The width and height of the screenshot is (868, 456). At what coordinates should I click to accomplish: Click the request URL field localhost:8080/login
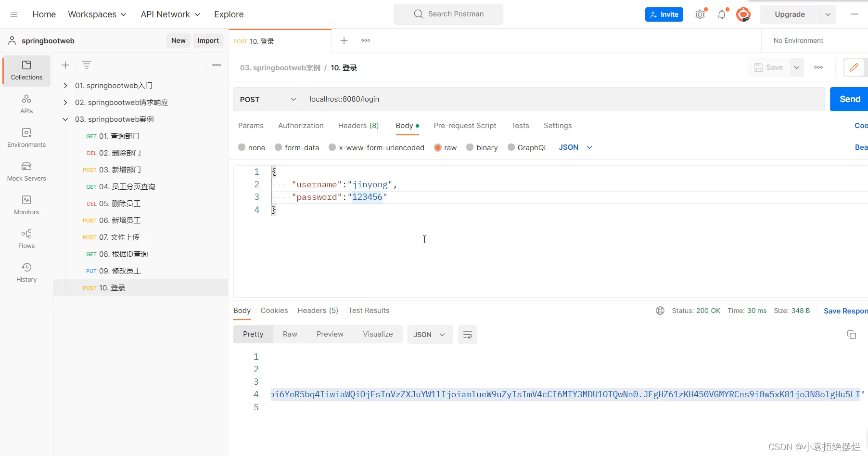click(564, 99)
